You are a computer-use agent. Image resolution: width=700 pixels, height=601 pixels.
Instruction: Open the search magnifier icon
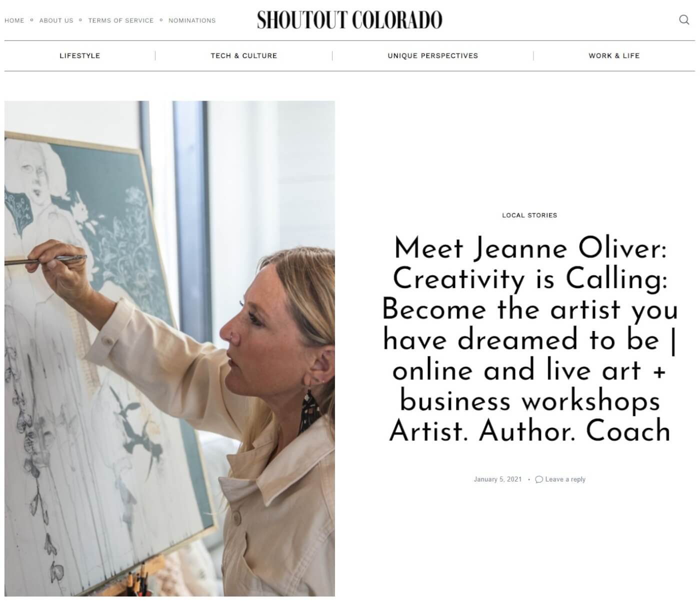click(684, 20)
